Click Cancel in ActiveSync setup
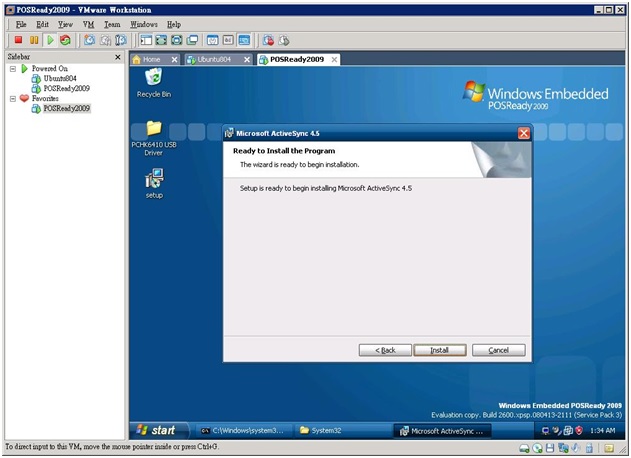This screenshot has height=458, width=631. (499, 350)
